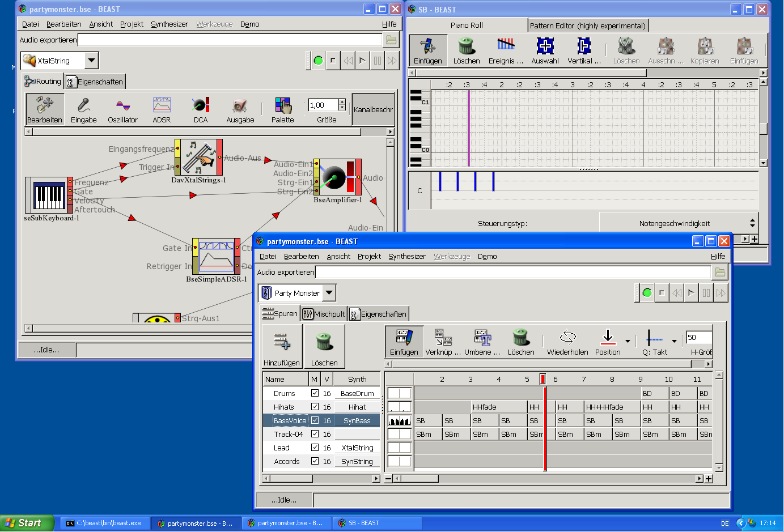Screen dimensions: 784x532
Task: Click the red playhead marker in timeline
Action: click(543, 379)
